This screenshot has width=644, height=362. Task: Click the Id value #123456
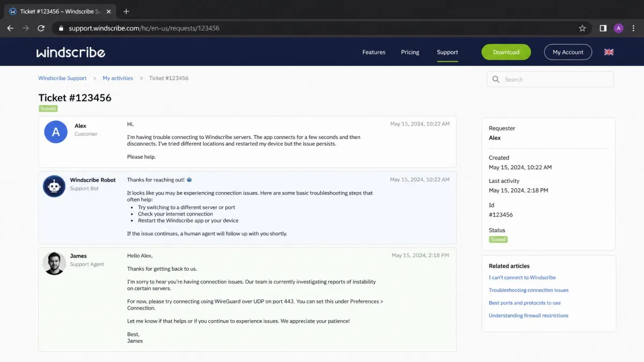[501, 215]
